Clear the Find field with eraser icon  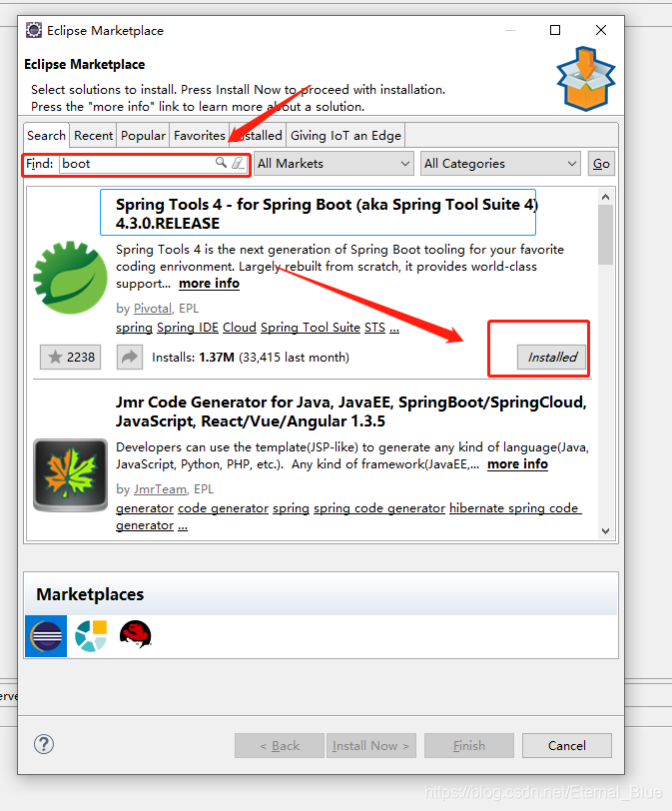click(x=238, y=163)
